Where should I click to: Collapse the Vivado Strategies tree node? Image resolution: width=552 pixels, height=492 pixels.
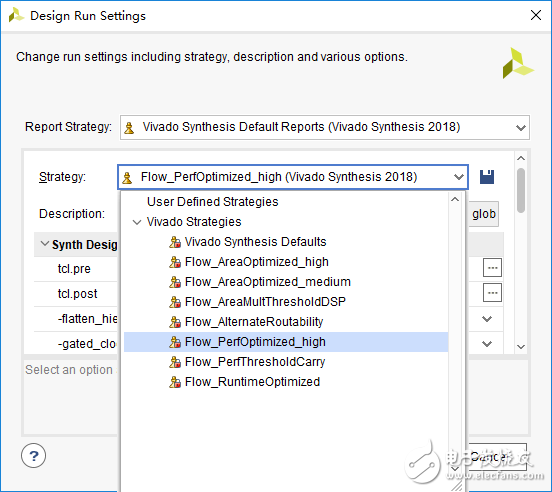tap(137, 222)
